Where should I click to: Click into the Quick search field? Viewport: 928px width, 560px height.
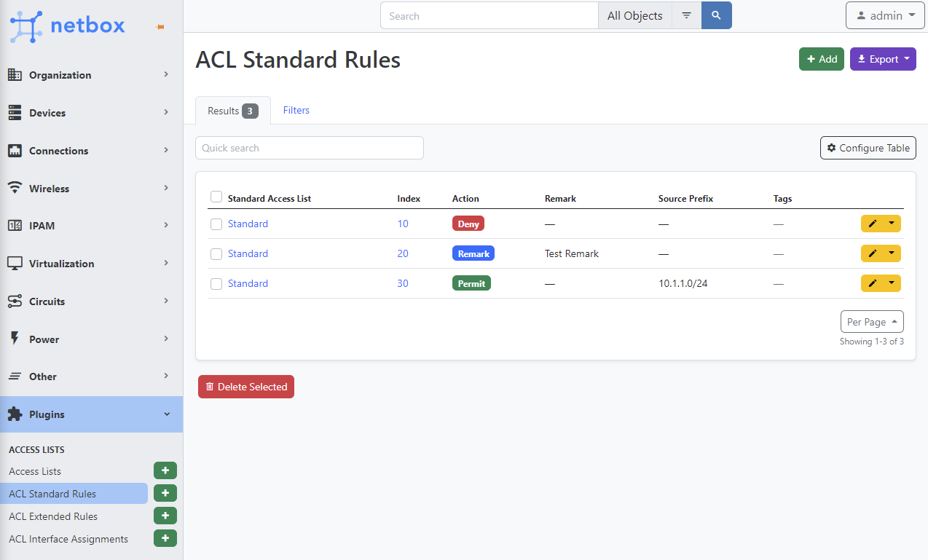(x=309, y=148)
